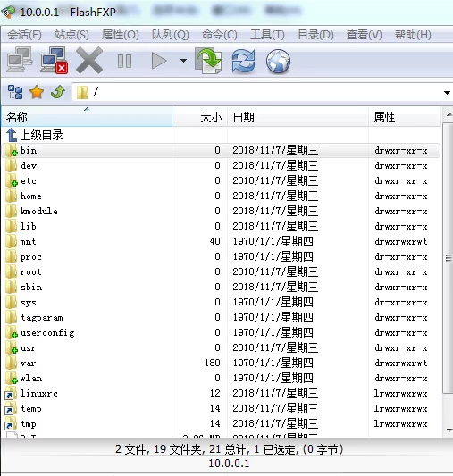Click the green up-directory arrow icon
The height and width of the screenshot is (476, 453).
(58, 92)
